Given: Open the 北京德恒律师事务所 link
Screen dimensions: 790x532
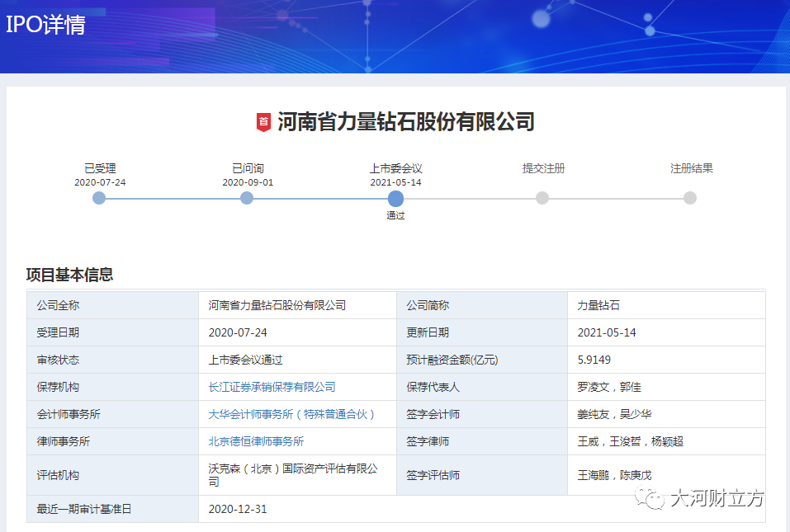Looking at the screenshot, I should coord(257,441).
